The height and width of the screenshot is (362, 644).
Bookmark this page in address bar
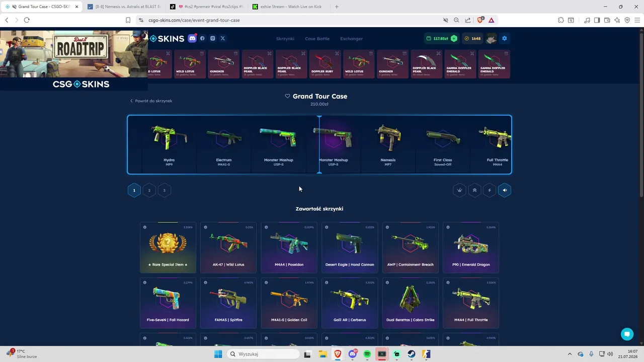[x=128, y=20]
